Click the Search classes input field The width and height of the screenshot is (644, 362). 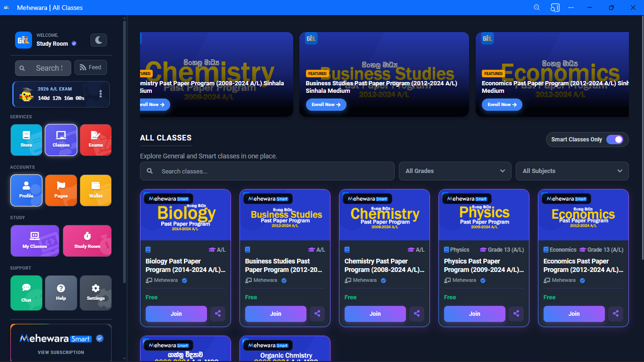point(267,171)
